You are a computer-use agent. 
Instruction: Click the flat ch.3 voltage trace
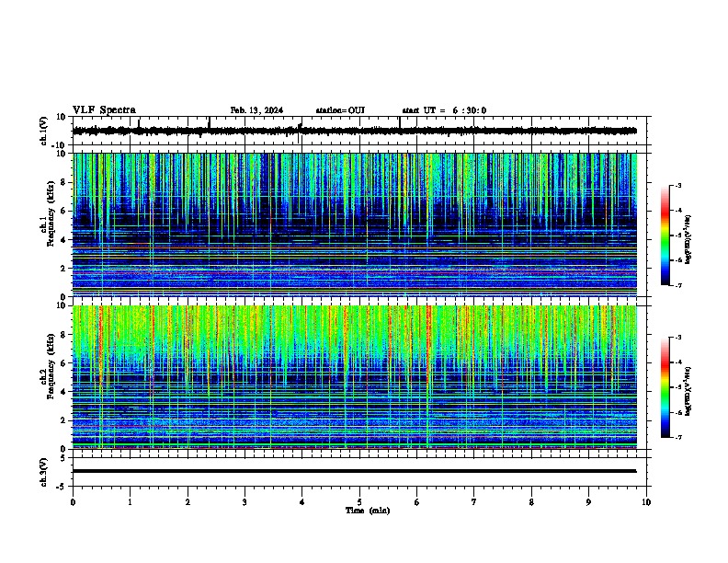coord(354,471)
